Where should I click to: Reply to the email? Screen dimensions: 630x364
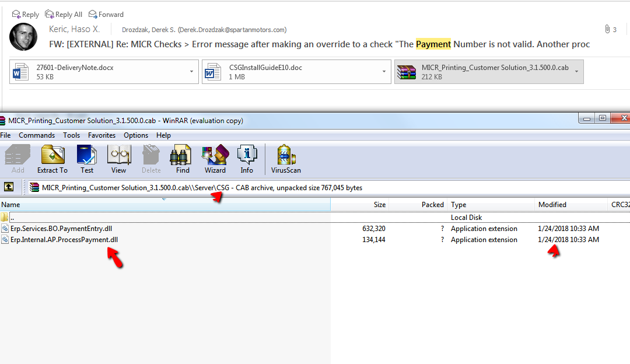click(x=25, y=15)
